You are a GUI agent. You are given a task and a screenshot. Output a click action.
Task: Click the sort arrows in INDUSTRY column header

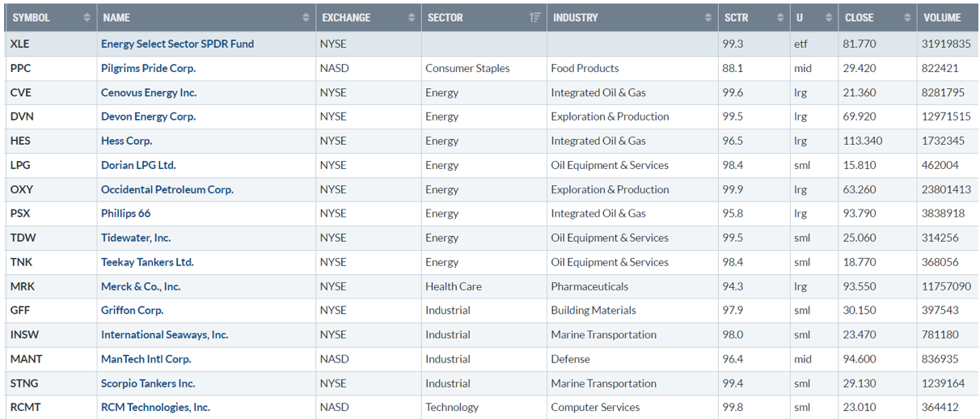coord(708,18)
